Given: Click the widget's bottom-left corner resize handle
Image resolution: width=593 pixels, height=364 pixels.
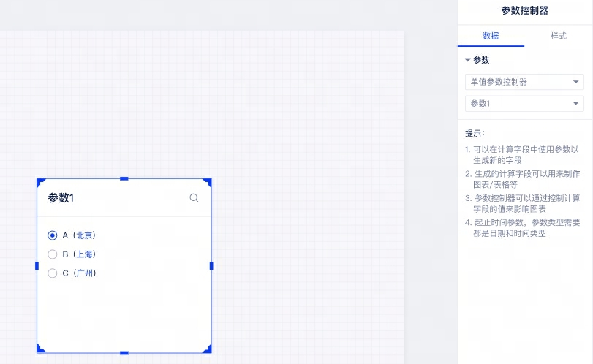Looking at the screenshot, I should 39,350.
